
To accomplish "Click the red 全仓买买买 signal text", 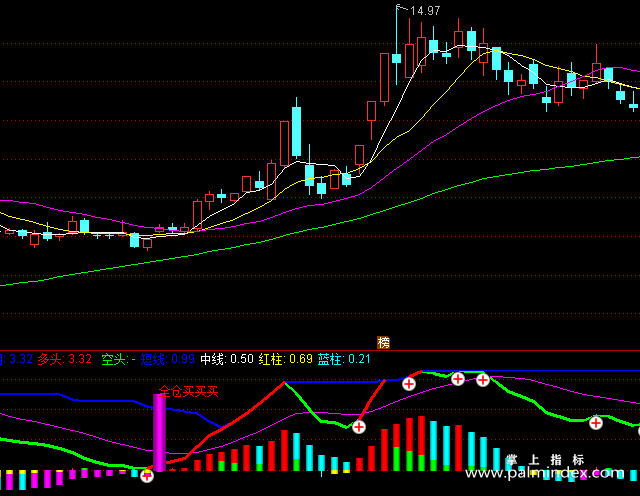I will (189, 392).
